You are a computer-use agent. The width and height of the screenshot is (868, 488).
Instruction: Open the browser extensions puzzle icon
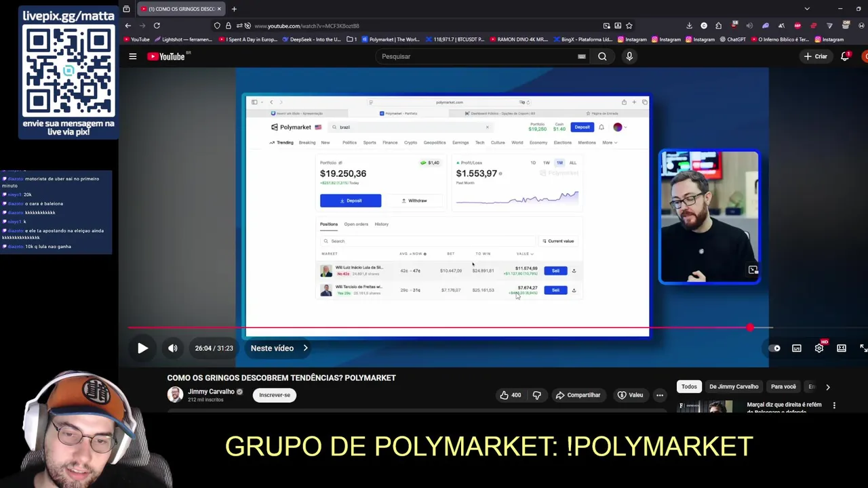(719, 26)
